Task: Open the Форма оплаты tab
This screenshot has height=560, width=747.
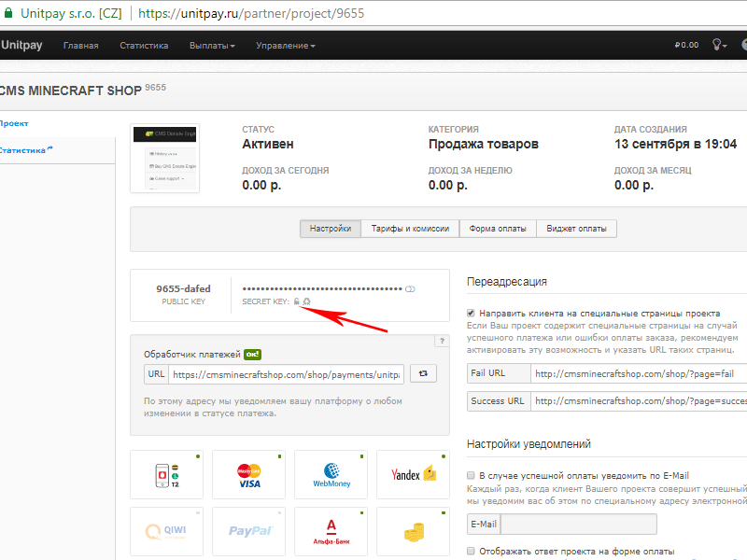Action: coord(498,229)
